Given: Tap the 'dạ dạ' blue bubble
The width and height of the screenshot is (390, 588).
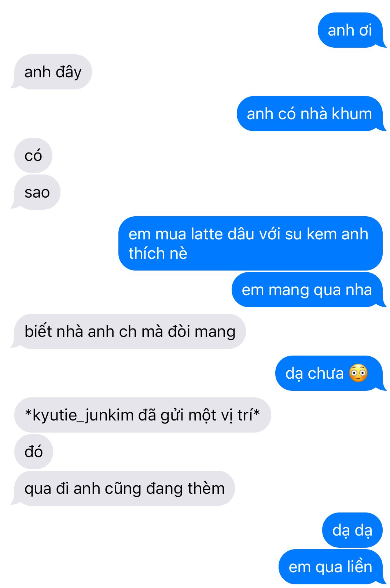Looking at the screenshot, I should pos(352,530).
